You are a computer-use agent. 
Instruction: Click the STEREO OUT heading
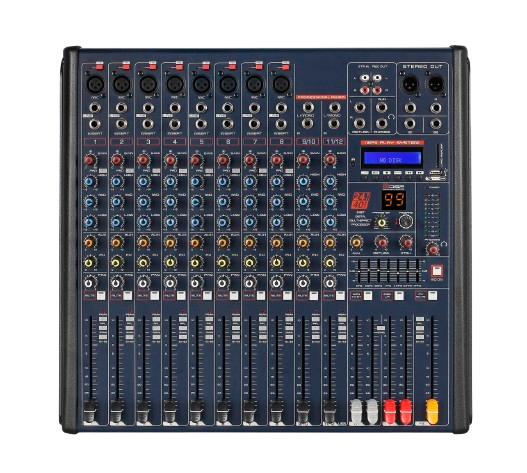click(x=423, y=67)
